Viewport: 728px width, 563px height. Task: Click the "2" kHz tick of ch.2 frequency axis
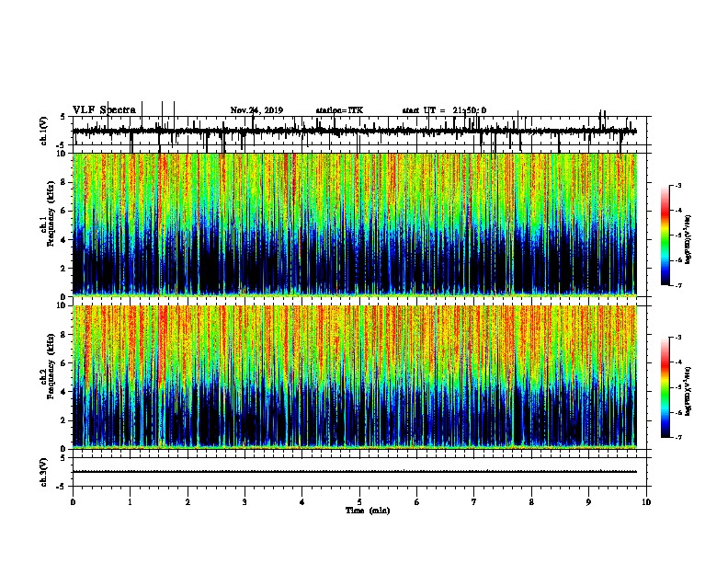(64, 420)
